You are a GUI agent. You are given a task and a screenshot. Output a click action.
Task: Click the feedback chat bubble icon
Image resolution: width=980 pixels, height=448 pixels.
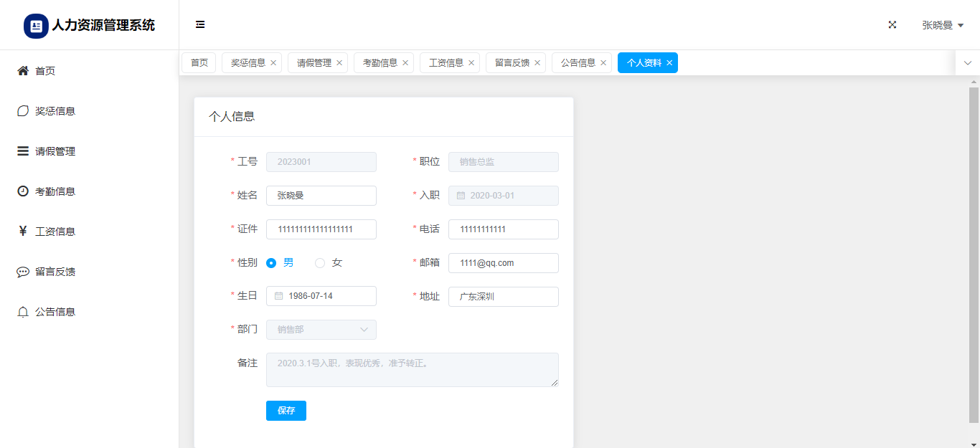point(23,272)
